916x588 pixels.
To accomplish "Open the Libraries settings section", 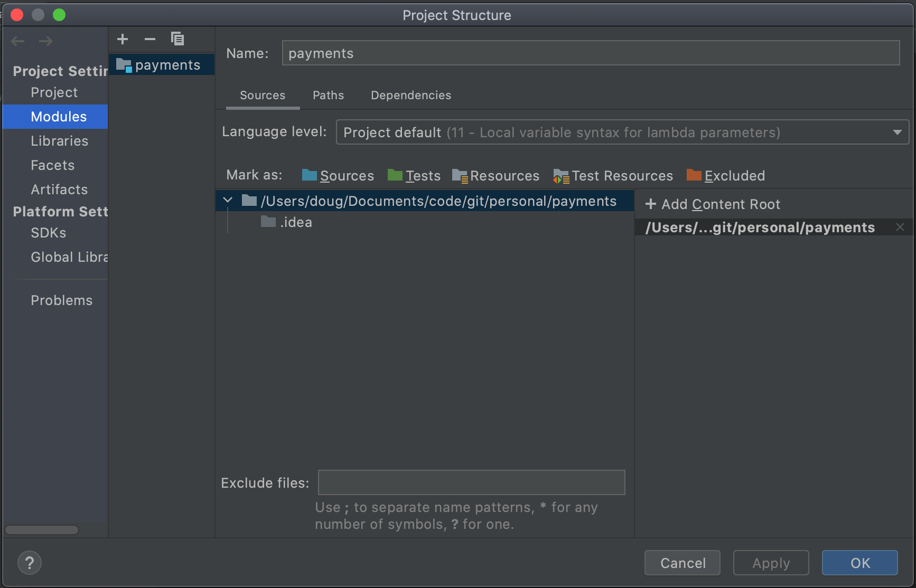I will (59, 141).
